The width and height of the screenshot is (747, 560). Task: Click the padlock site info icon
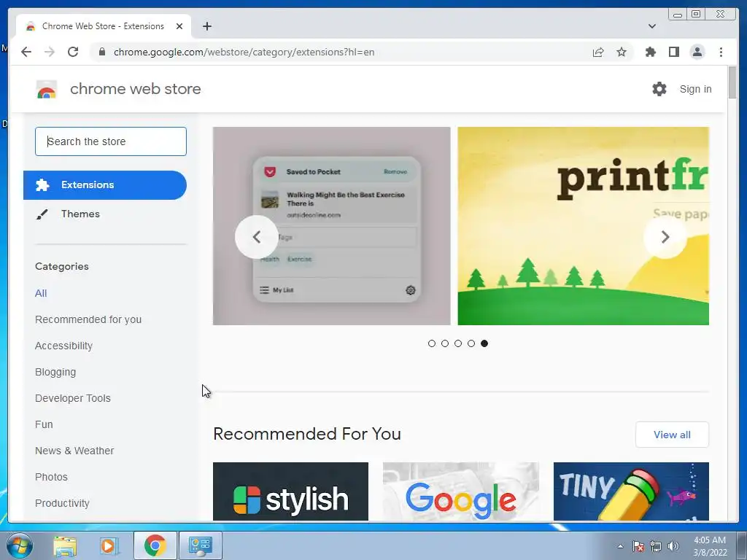click(101, 52)
